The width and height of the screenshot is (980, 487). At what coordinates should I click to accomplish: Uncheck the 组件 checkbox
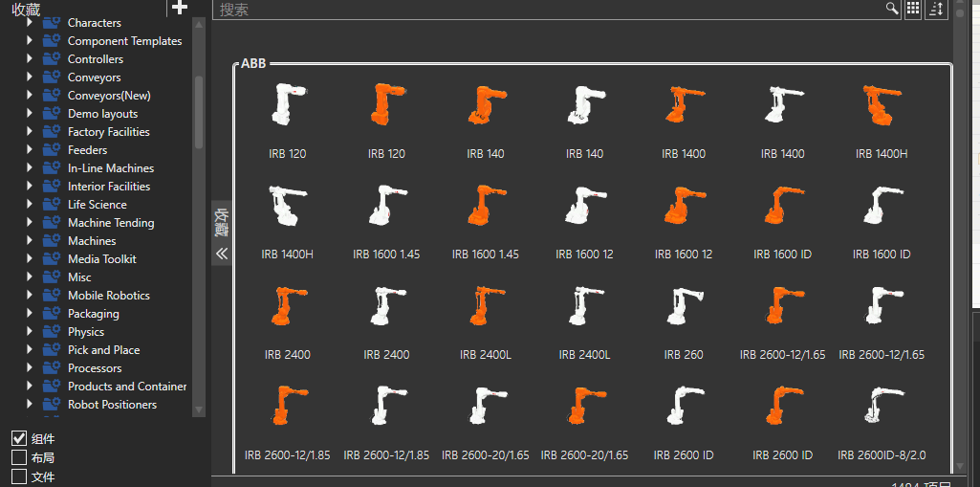[19, 438]
